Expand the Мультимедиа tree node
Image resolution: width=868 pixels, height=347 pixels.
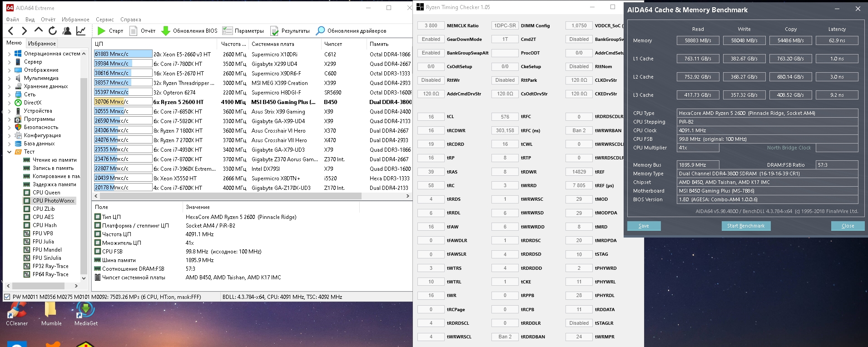coord(9,78)
